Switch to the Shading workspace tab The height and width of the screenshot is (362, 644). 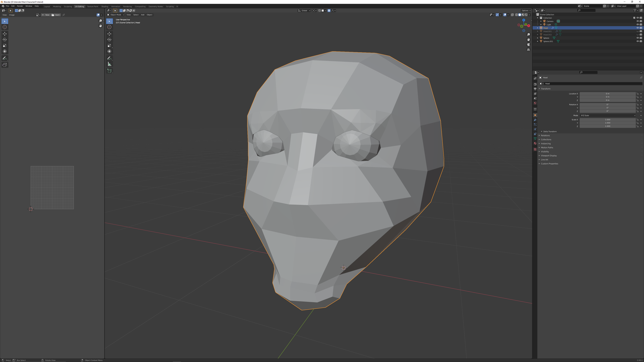pyautogui.click(x=104, y=7)
